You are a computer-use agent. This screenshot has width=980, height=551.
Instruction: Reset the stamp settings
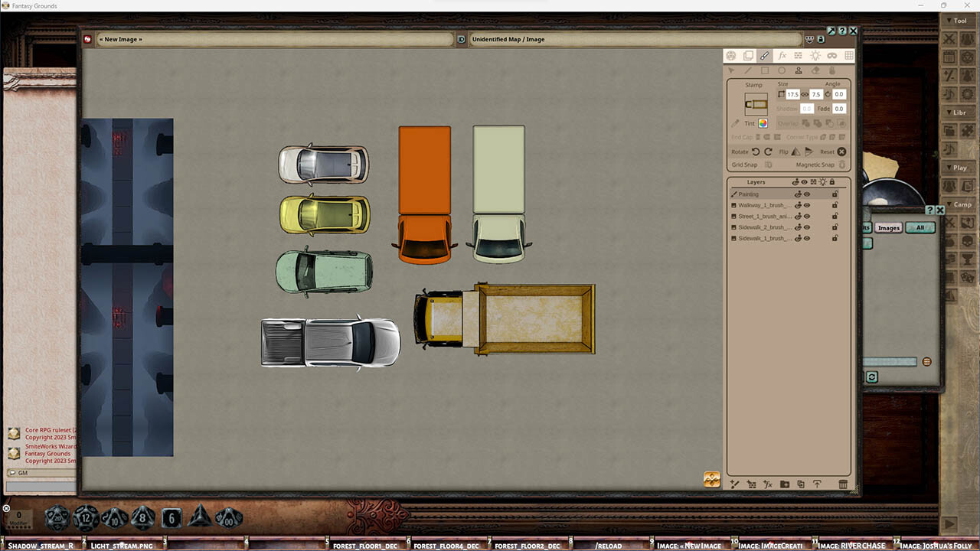[x=841, y=152]
